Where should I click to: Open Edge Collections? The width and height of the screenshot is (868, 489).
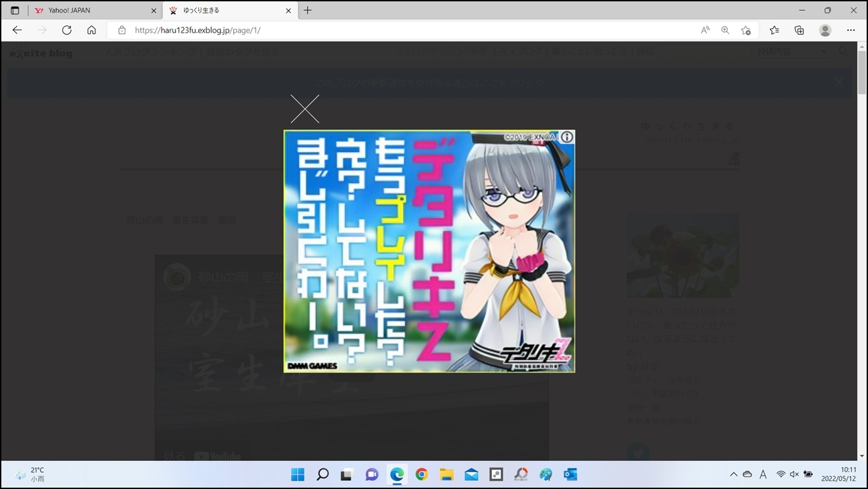799,30
